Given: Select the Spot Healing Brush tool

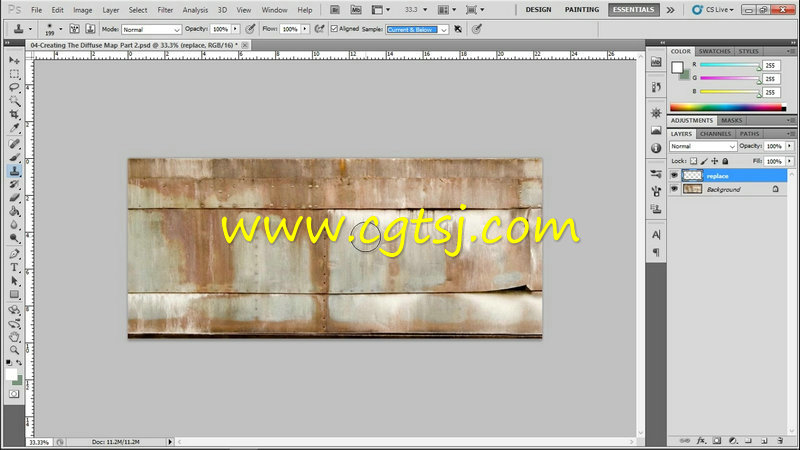Looking at the screenshot, I should pos(14,144).
